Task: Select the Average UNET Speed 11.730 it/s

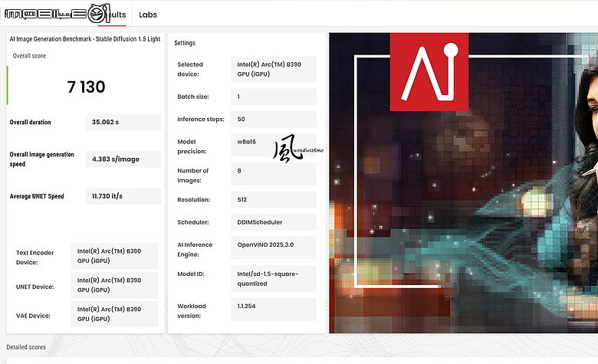Action: coord(123,196)
